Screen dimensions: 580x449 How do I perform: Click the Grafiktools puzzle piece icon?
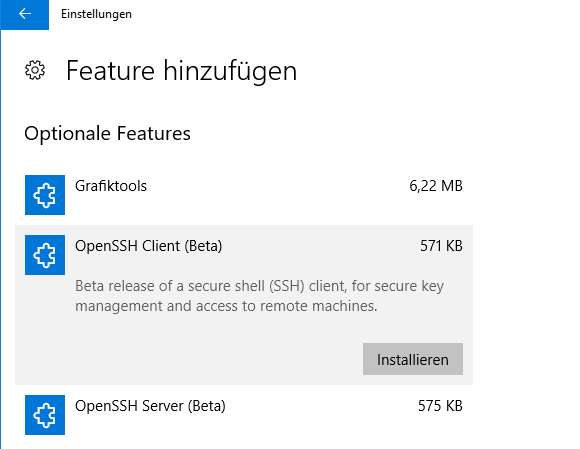45,195
